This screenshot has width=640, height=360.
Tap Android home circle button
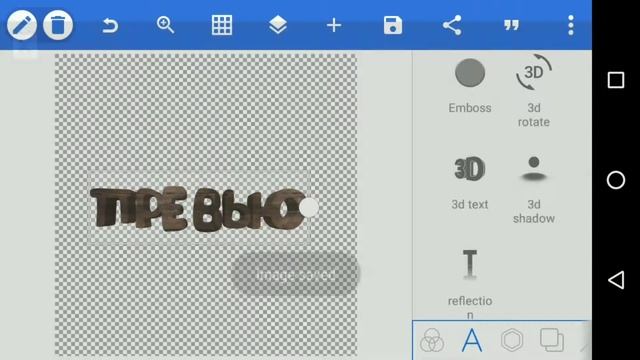(x=616, y=180)
